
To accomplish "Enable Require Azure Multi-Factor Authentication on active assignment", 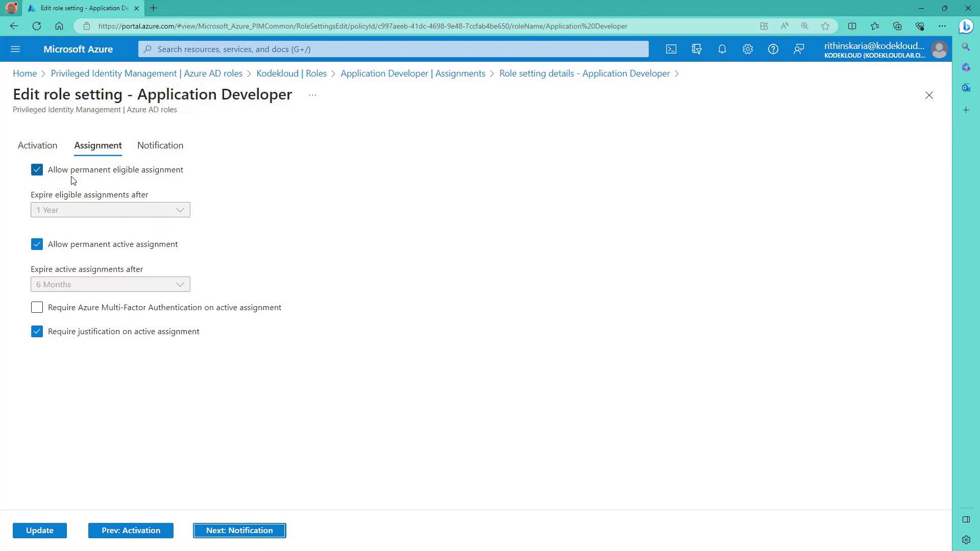I will coord(37,308).
